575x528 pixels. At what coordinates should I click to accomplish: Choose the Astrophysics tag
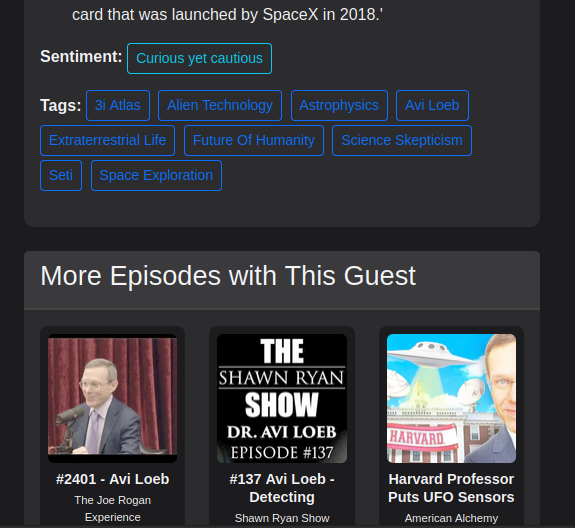click(x=339, y=105)
